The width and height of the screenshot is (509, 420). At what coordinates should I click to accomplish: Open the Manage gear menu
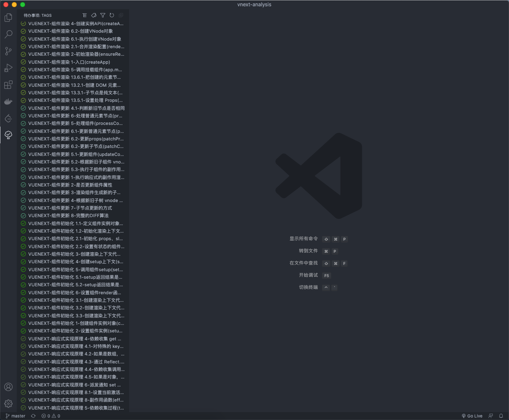(8, 404)
